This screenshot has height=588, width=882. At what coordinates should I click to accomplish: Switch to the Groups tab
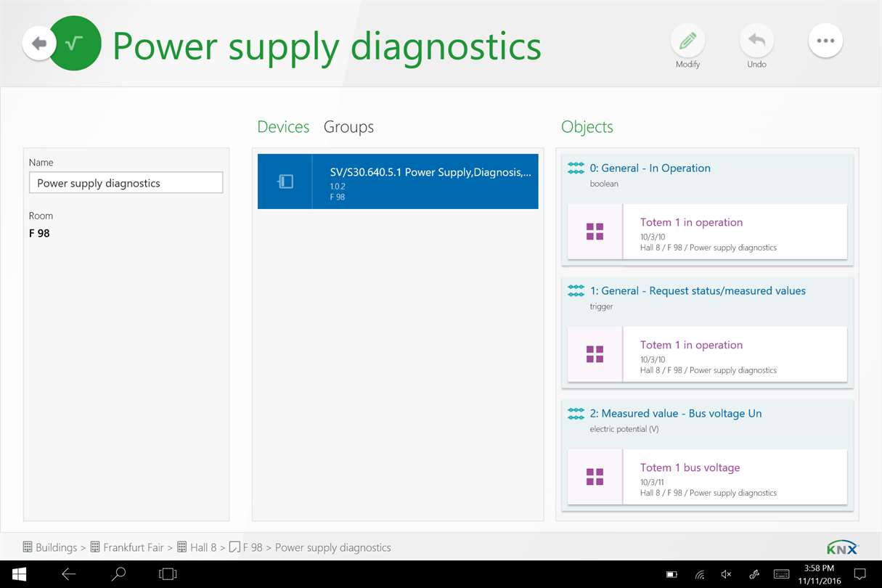pyautogui.click(x=348, y=127)
